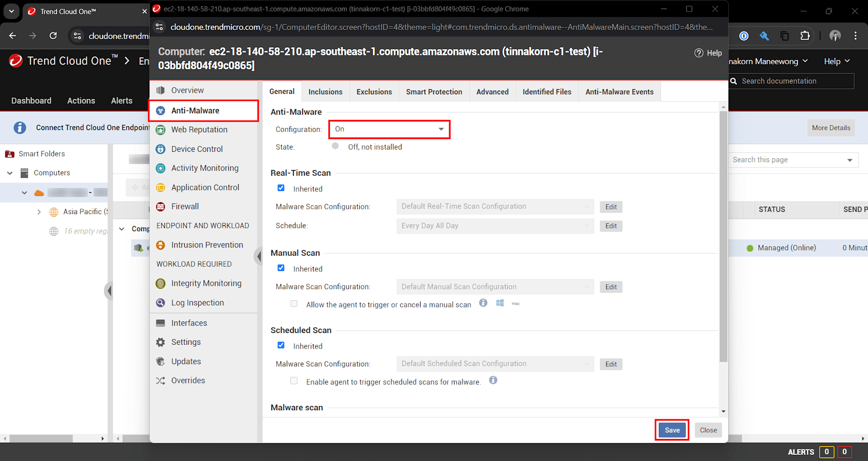Open Device Control module icon

click(x=161, y=149)
